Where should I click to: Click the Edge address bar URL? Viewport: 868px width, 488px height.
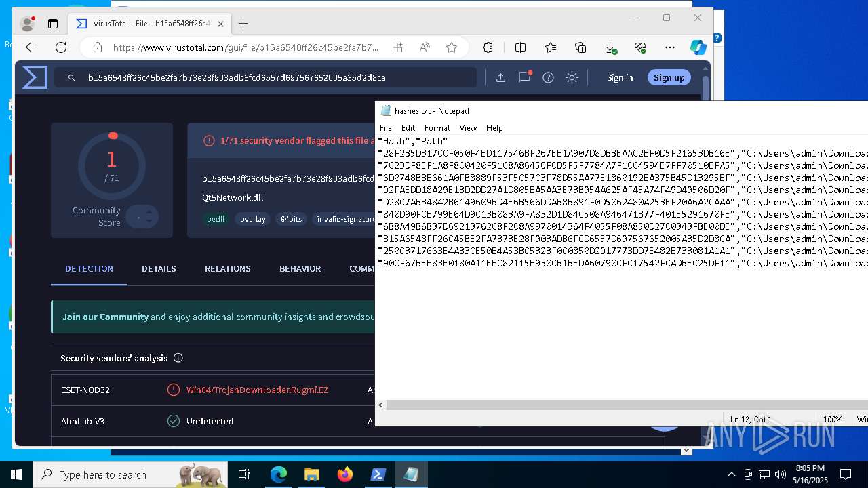pos(245,47)
